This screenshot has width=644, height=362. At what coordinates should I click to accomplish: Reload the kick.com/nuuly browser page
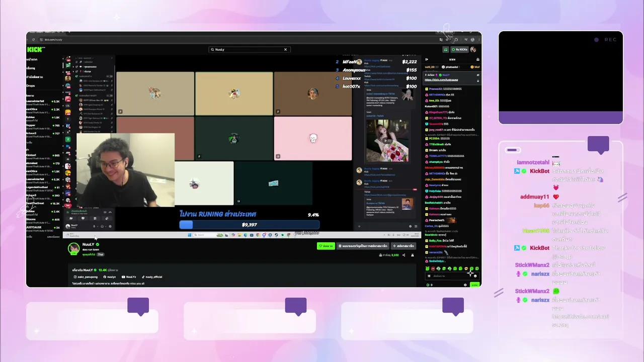click(34, 40)
